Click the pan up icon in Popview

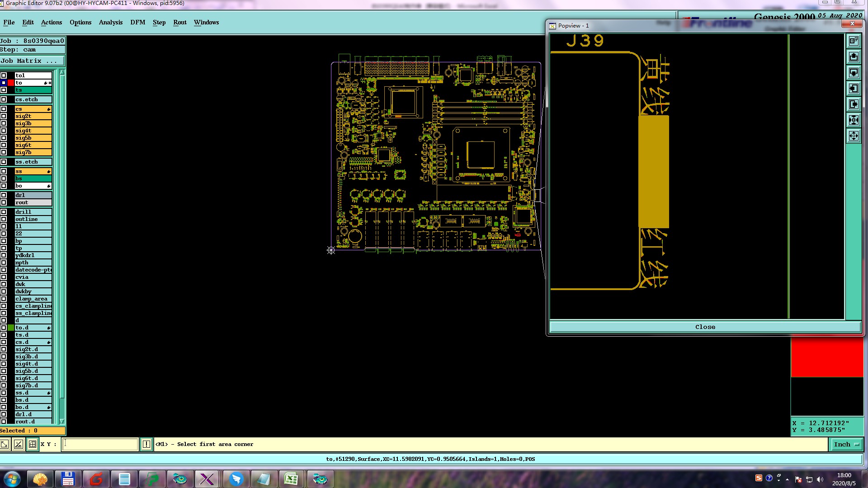(854, 57)
